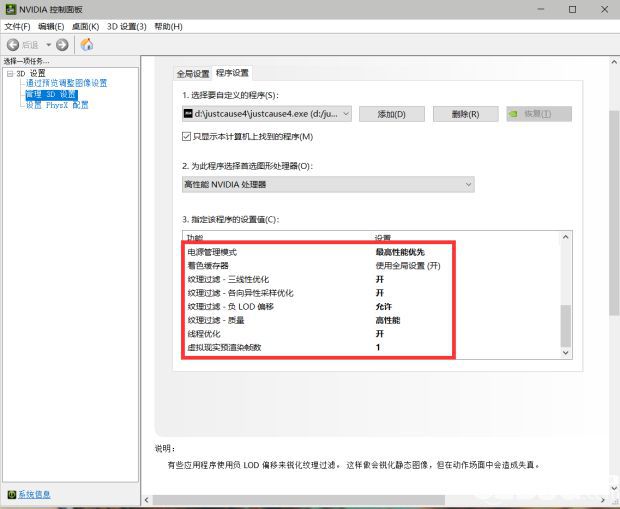Click the 允许 setting value

click(384, 307)
